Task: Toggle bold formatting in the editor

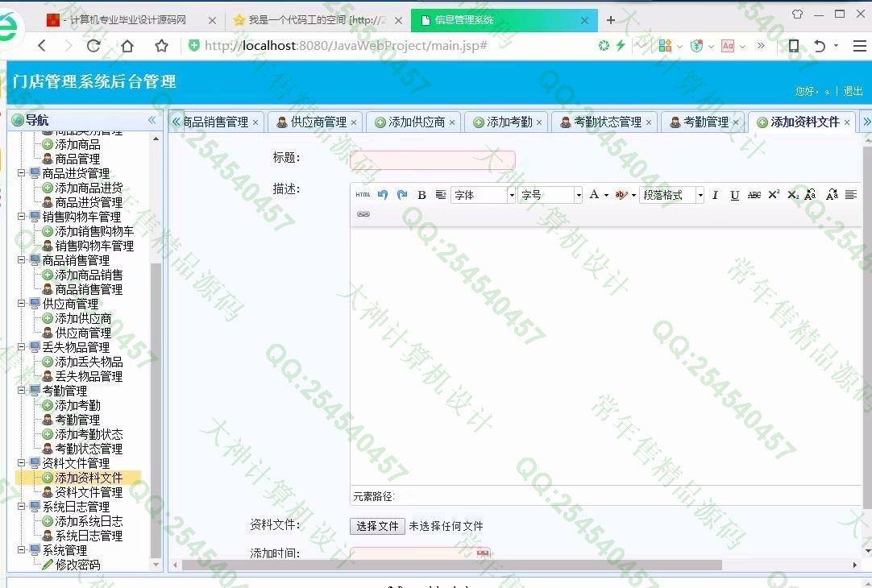Action: tap(421, 195)
